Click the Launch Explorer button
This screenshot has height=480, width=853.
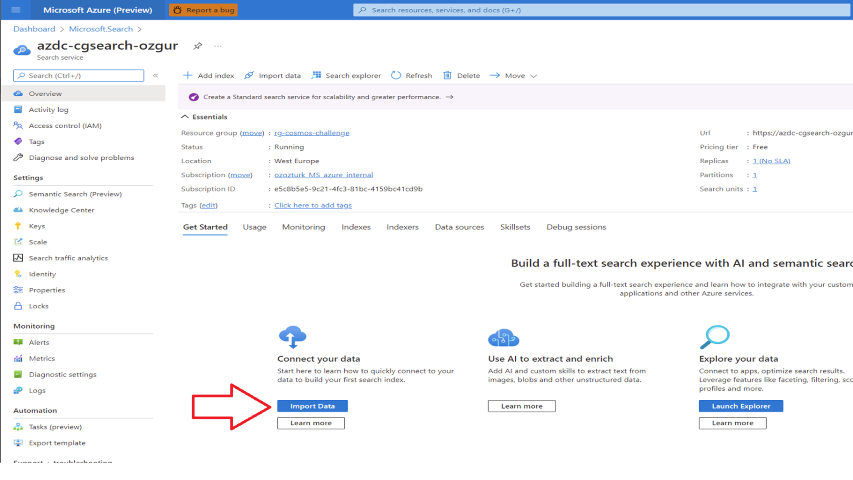tap(741, 406)
